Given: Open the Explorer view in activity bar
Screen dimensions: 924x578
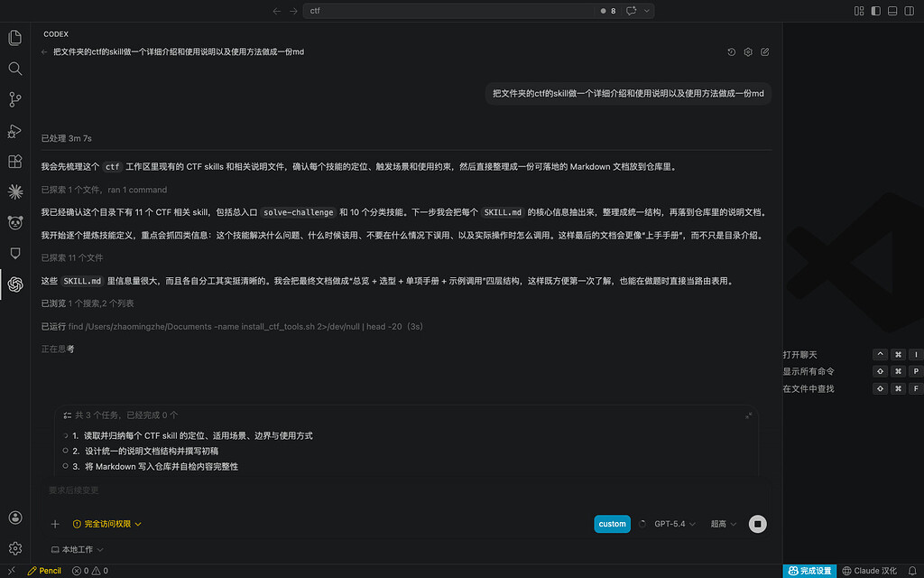Looking at the screenshot, I should tap(15, 38).
